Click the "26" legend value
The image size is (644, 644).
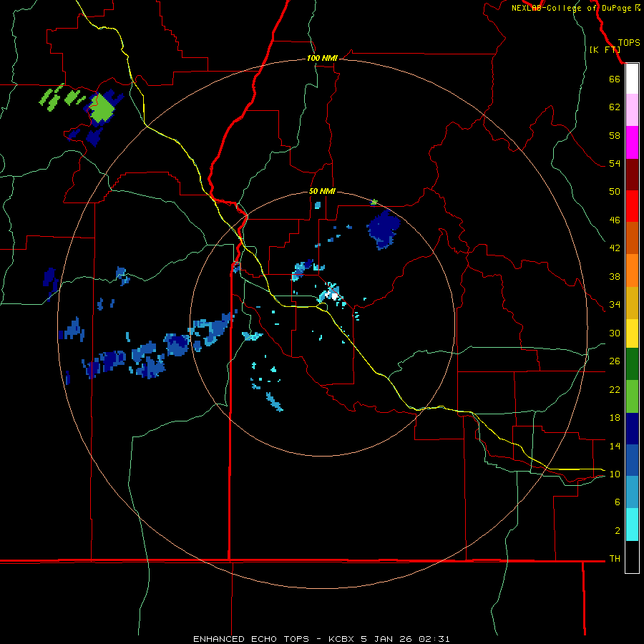(615, 361)
